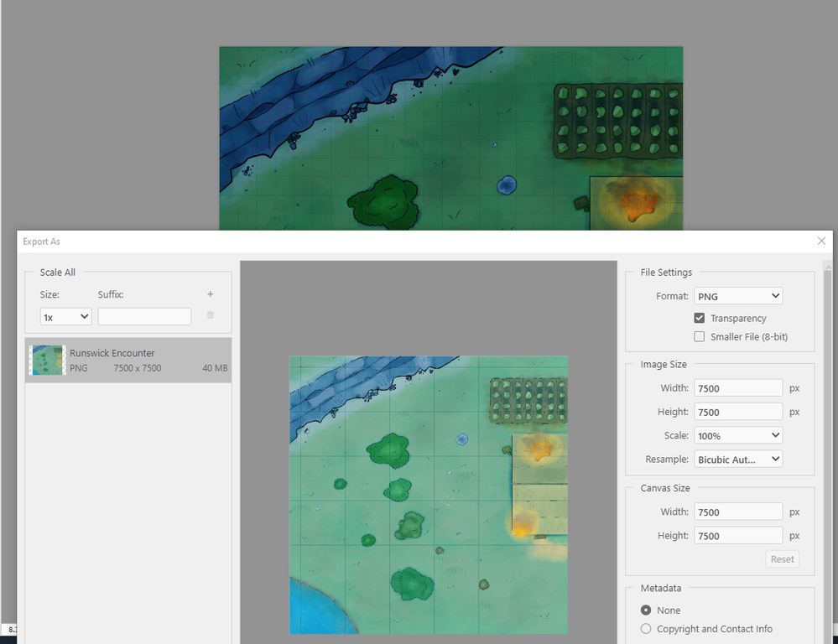
Task: Click the export preview image
Action: (429, 495)
